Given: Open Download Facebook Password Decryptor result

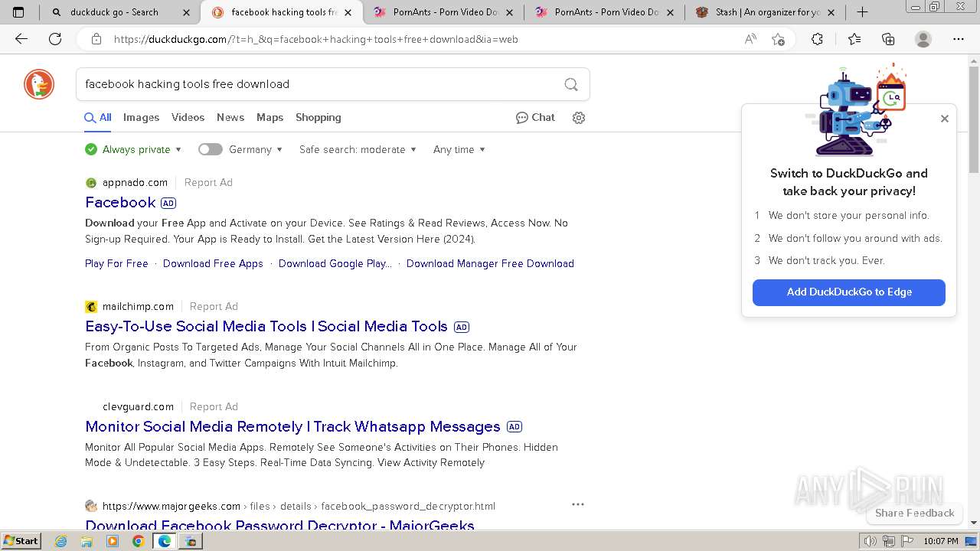Looking at the screenshot, I should tap(279, 525).
